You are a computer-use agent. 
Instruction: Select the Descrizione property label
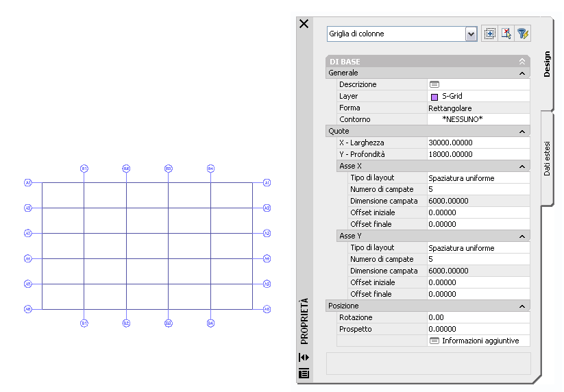click(358, 84)
